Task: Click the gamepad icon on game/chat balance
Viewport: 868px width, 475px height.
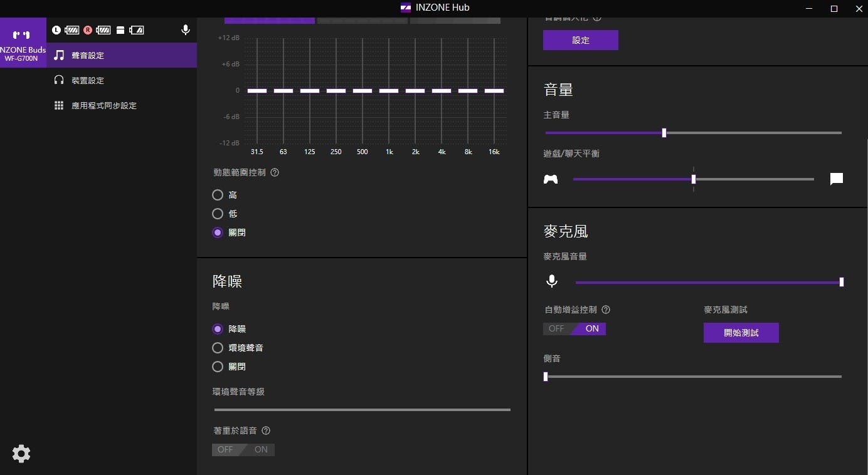Action: coord(551,179)
